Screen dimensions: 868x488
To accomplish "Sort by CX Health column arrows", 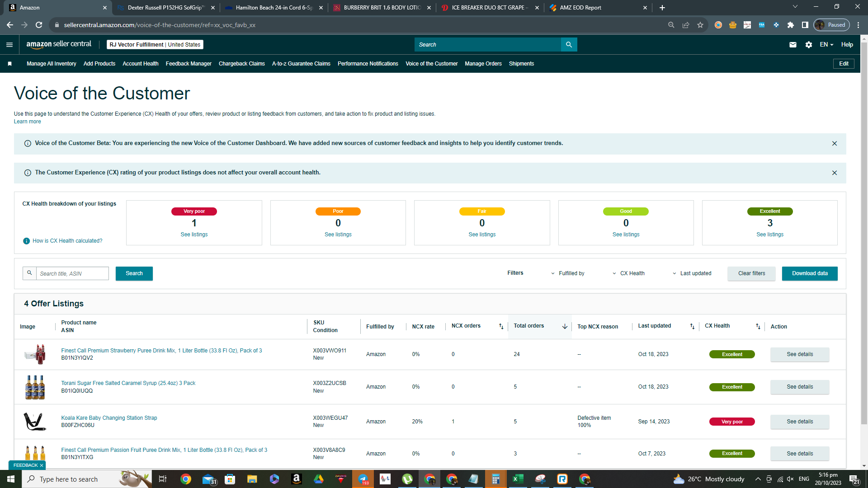I will (758, 326).
